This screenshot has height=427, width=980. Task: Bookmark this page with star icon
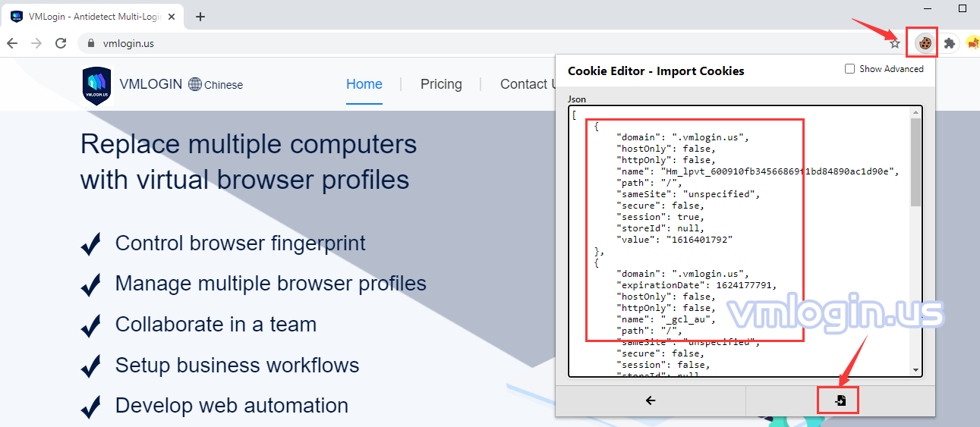(x=895, y=43)
